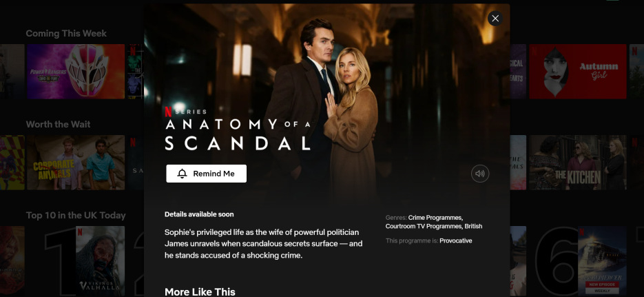Open the Power Rangers thumbnail

tap(76, 72)
